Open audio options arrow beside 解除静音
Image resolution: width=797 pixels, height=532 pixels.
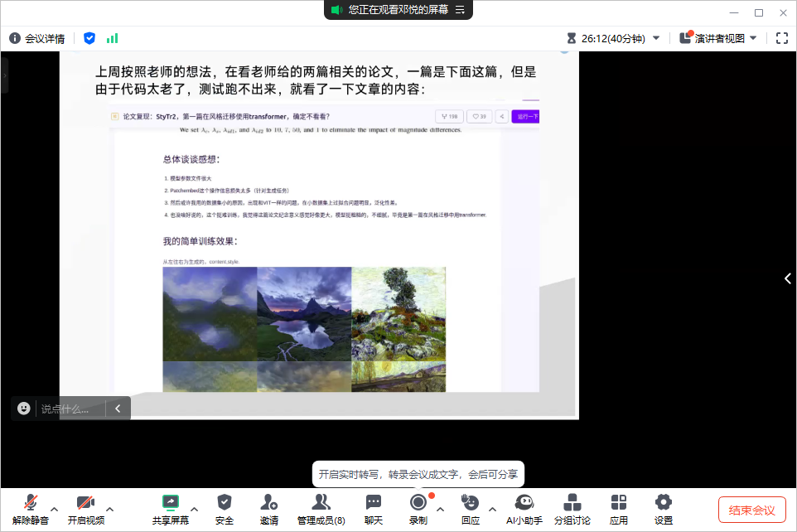[55, 509]
